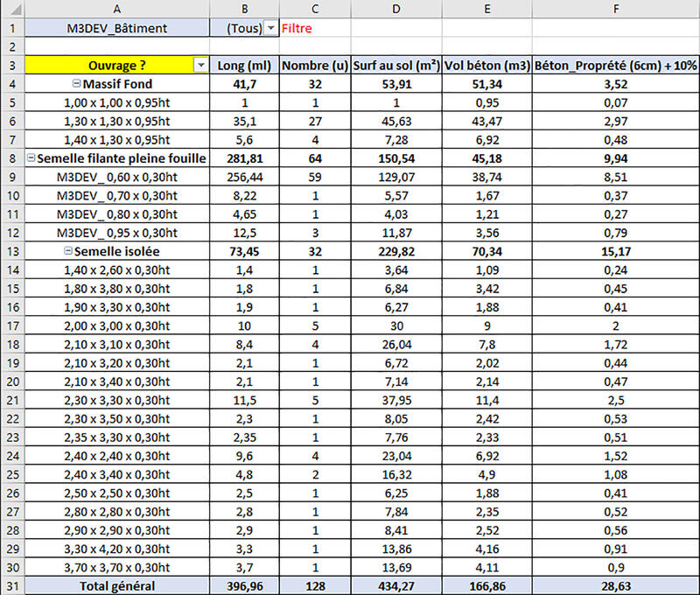This screenshot has width=700, height=595.
Task: Click the M3DEV_Bâtiment filter label cell
Action: pos(117,28)
